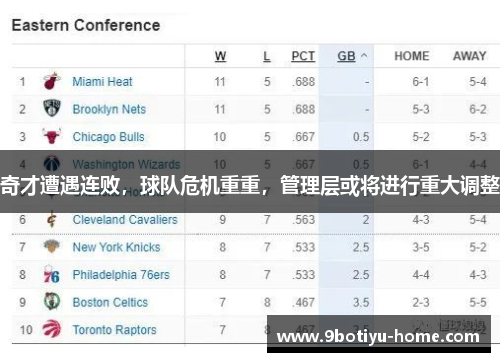Click the Philadelphia 76ers team logo
500x362 pixels.
[51, 274]
